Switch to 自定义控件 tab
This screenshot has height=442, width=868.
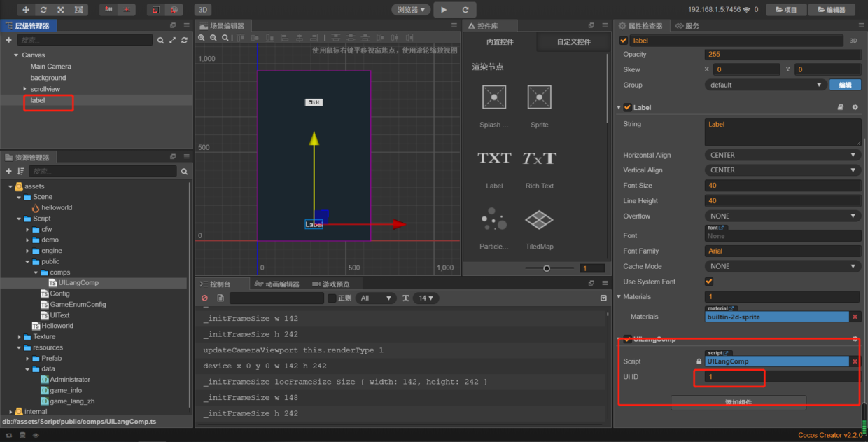573,42
